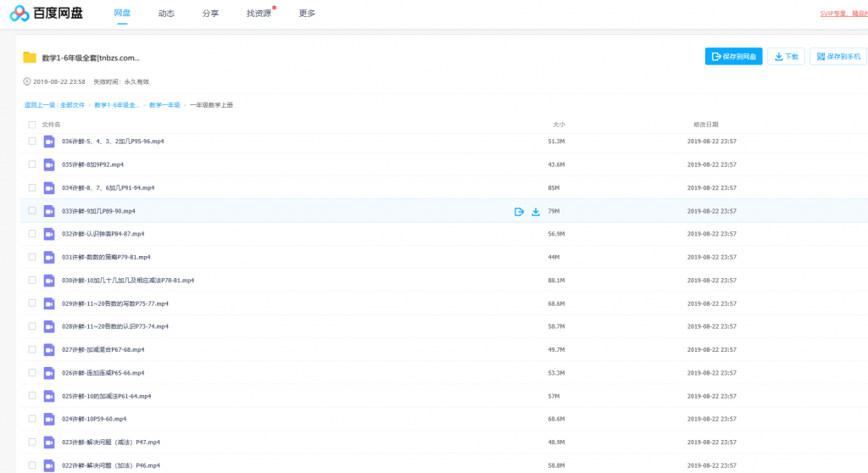Check the box for 035许解-8加9P92.mp4
This screenshot has width=868, height=473.
point(32,164)
